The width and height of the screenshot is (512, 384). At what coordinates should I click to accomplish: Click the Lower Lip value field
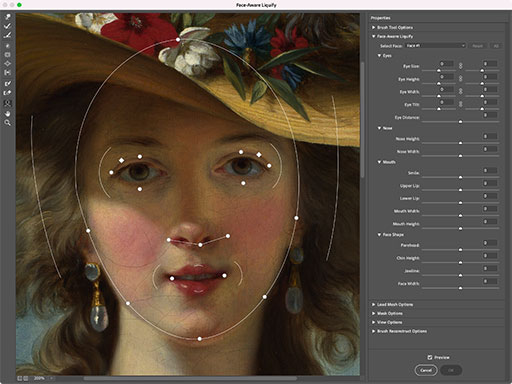(490, 196)
